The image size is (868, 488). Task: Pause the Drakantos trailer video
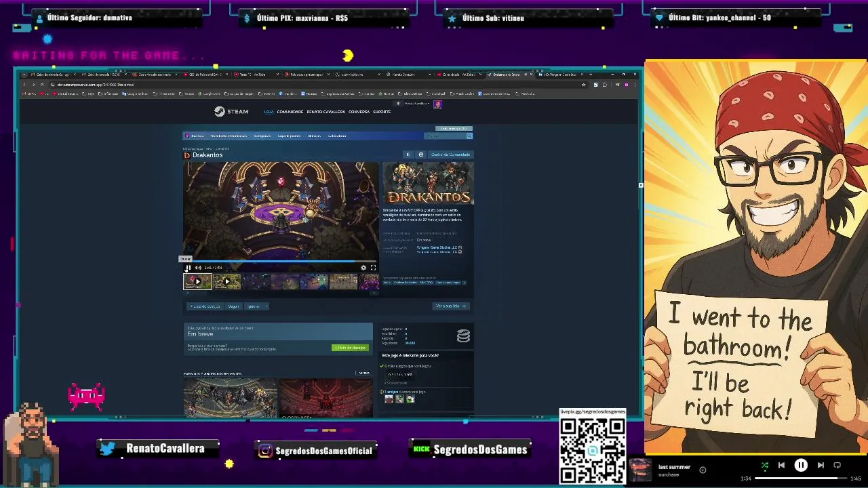[188, 267]
